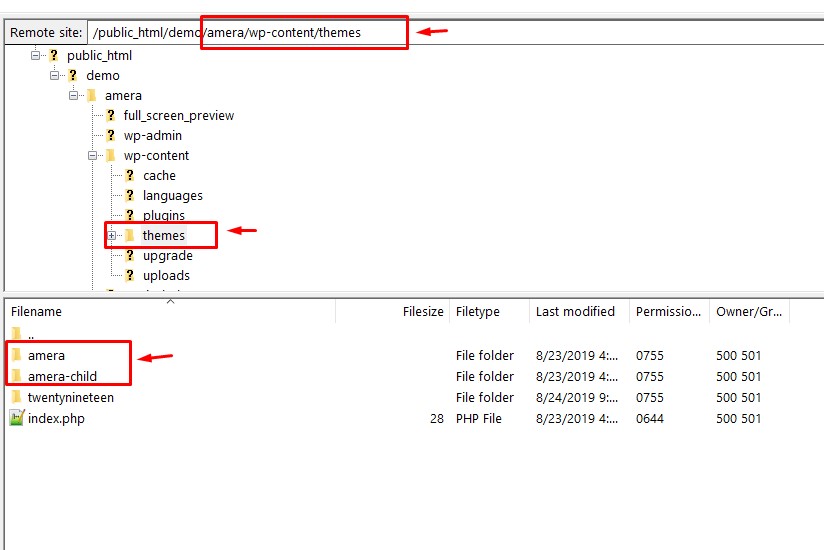This screenshot has height=550, width=824.
Task: Click the amera folder icon in file list
Action: click(x=16, y=356)
